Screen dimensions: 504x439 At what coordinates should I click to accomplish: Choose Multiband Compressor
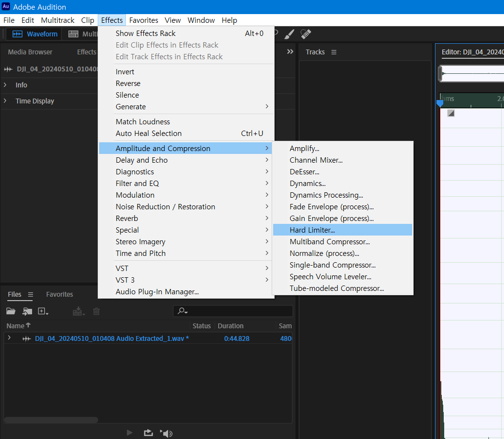343,241
